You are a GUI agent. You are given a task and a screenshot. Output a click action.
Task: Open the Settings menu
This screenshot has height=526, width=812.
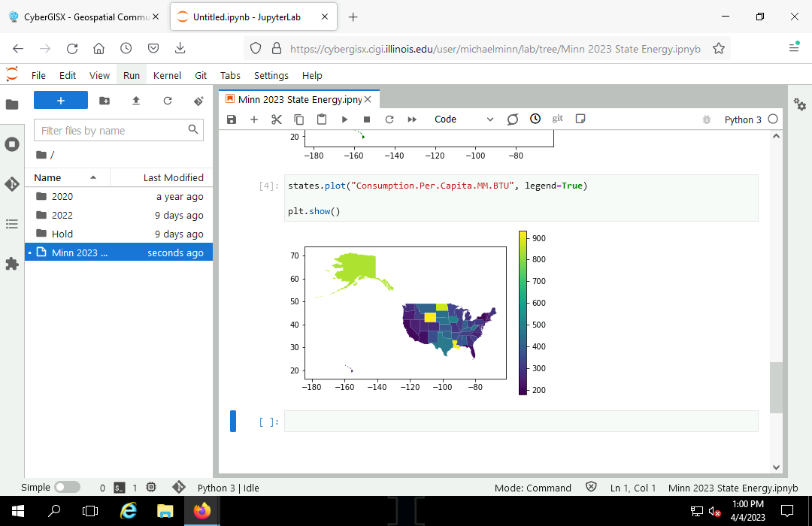pos(271,75)
